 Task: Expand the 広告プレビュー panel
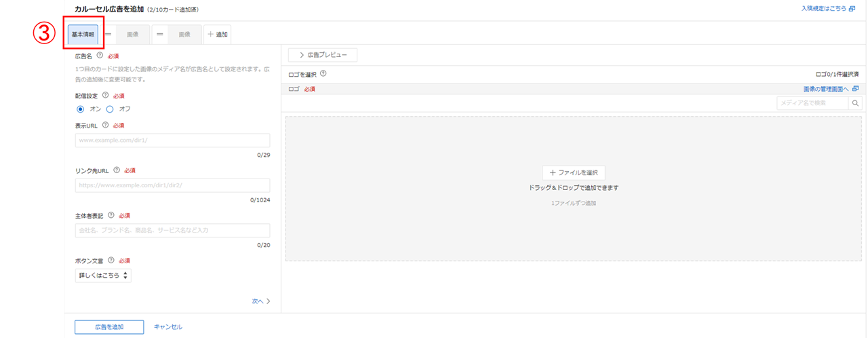322,55
